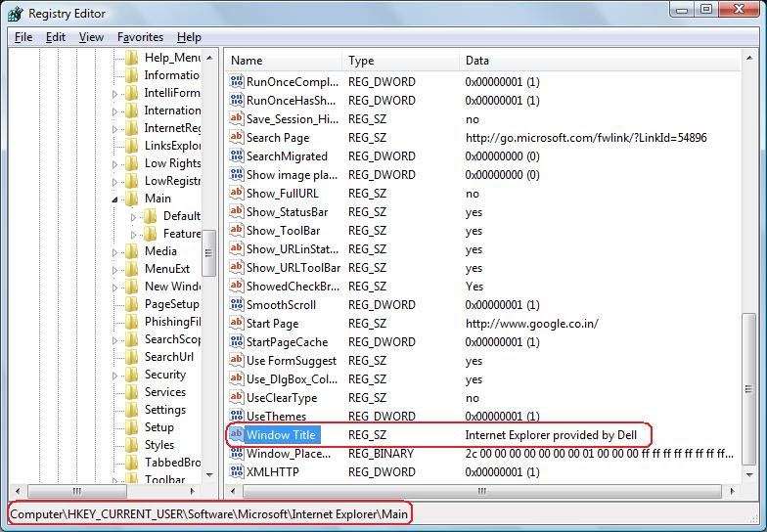Expand the Default subkey under Main
The width and height of the screenshot is (767, 532).
(x=133, y=217)
